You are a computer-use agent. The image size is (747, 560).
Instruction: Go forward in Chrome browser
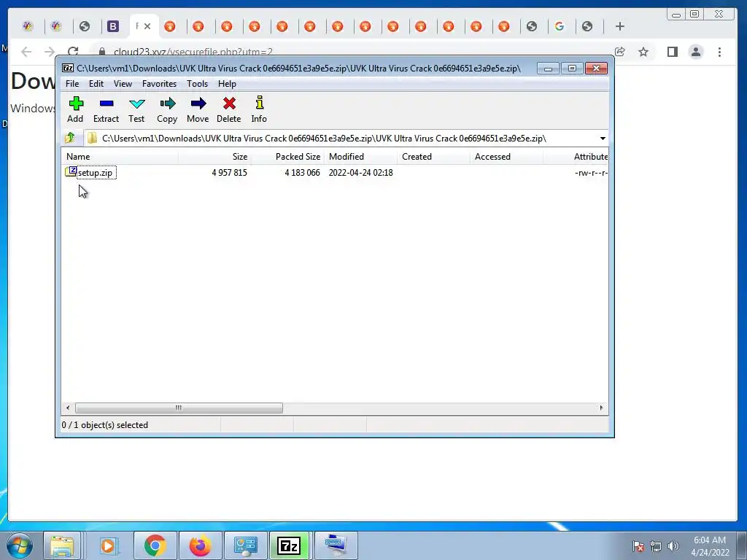pyautogui.click(x=50, y=52)
